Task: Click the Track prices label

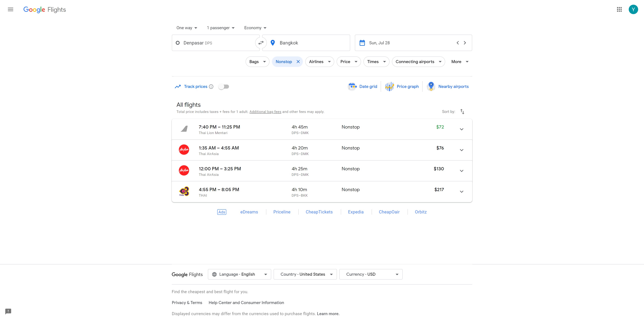Action: tap(195, 87)
